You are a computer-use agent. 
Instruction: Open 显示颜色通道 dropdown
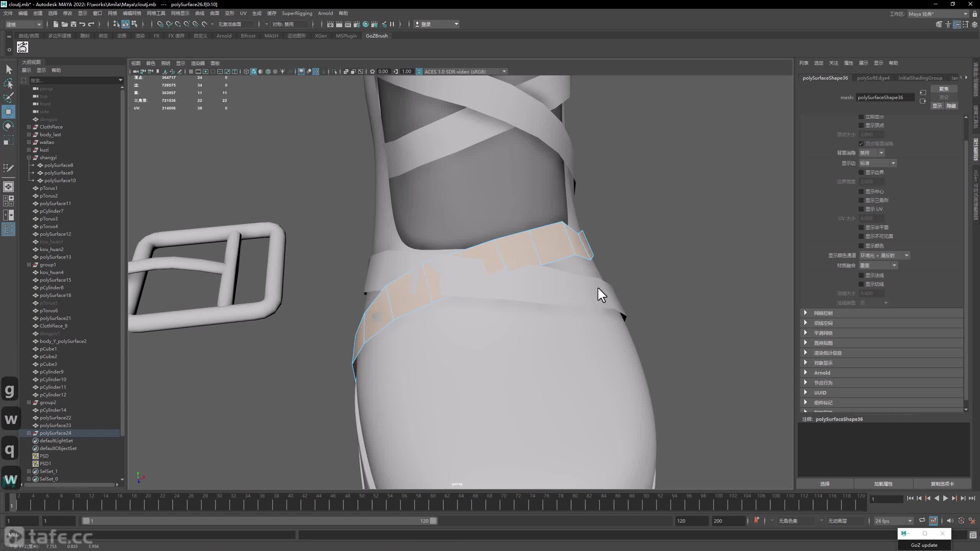[884, 256]
